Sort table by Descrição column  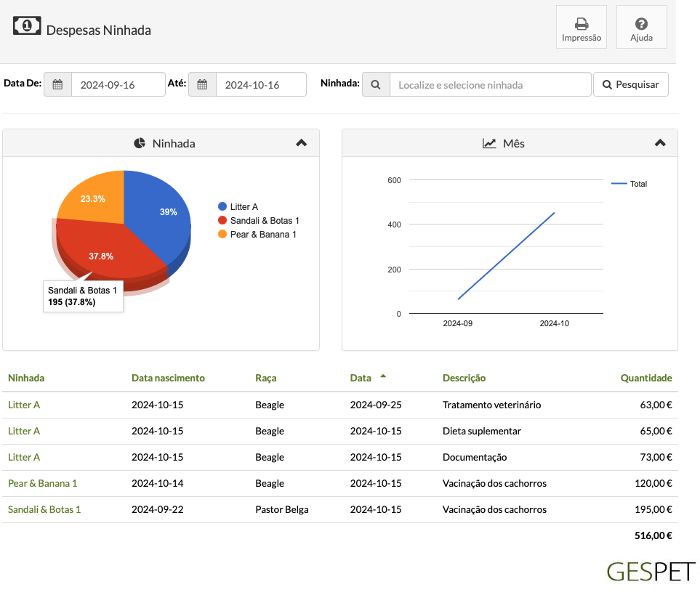click(x=464, y=378)
